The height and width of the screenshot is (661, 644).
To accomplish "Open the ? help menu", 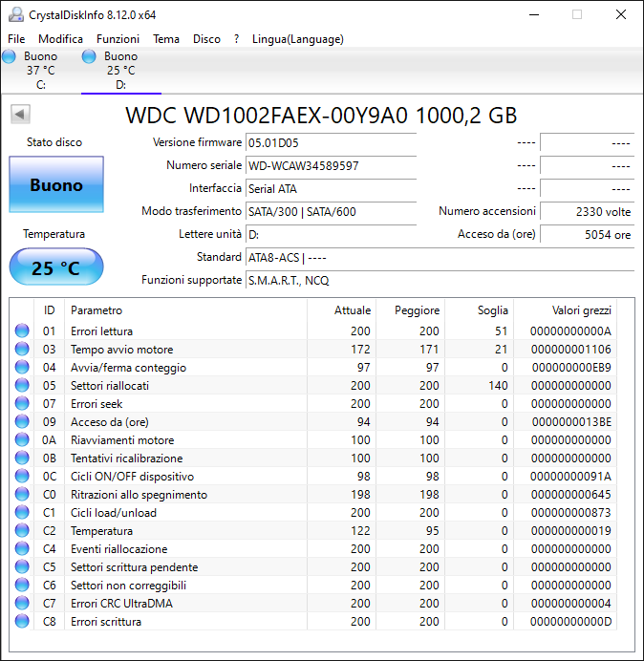I will (236, 39).
